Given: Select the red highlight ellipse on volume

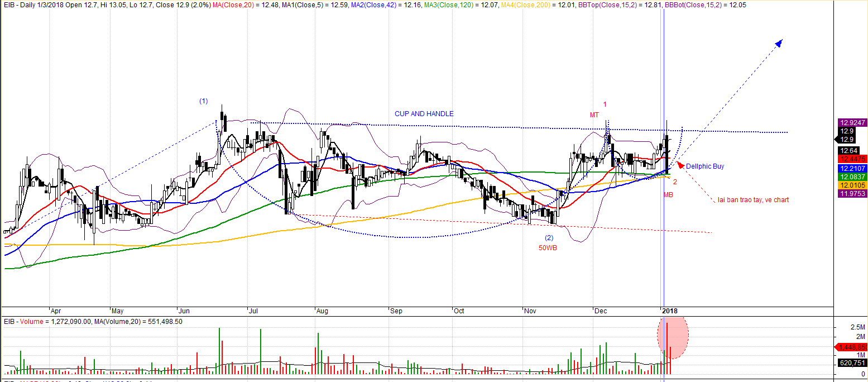Looking at the screenshot, I should coord(673,337).
